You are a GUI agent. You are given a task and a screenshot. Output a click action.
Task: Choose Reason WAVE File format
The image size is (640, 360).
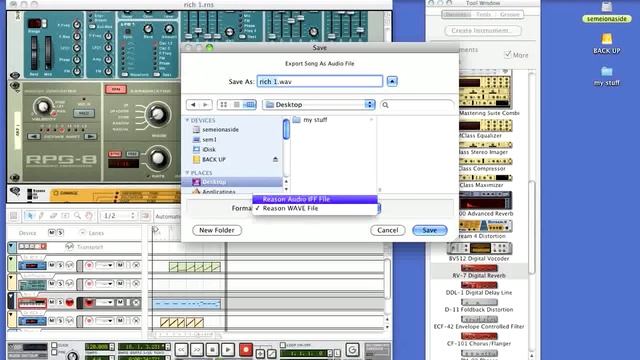click(315, 208)
